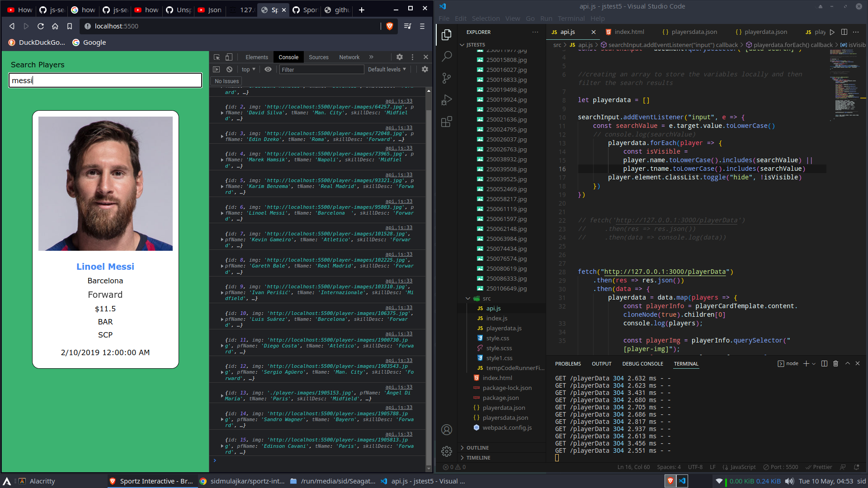Click the Search Players input field

coord(105,80)
